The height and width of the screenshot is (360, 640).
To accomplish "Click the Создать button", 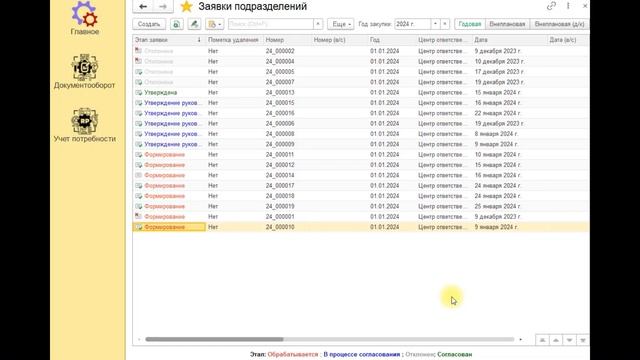I will (x=149, y=24).
